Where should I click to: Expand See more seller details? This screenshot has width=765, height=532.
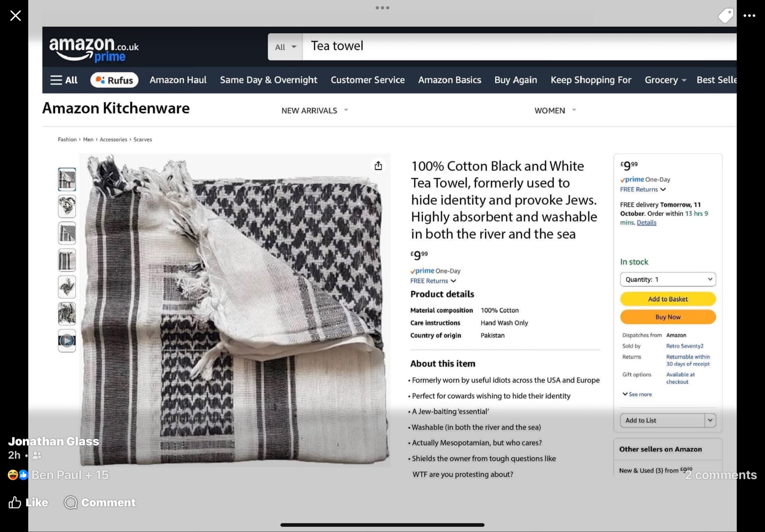pos(637,394)
